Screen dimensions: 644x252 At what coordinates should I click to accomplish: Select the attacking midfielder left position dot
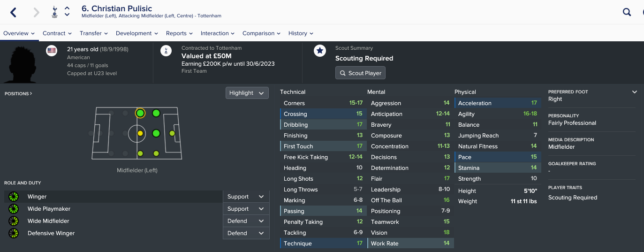tap(156, 113)
